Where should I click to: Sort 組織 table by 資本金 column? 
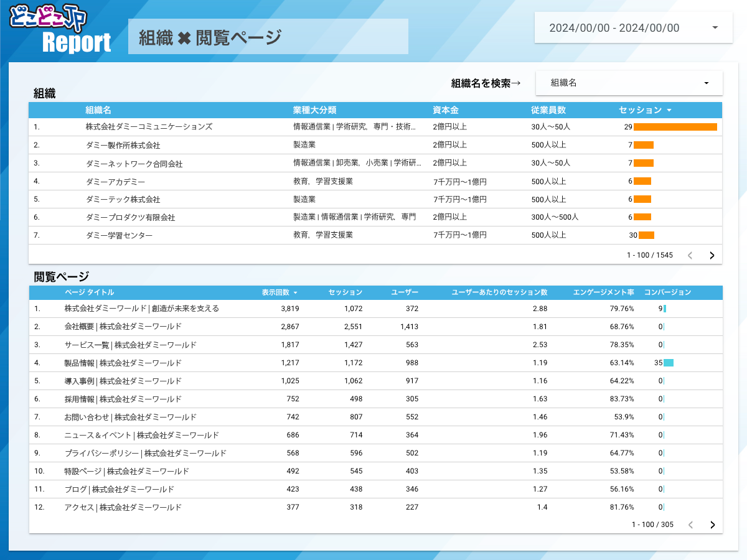446,110
